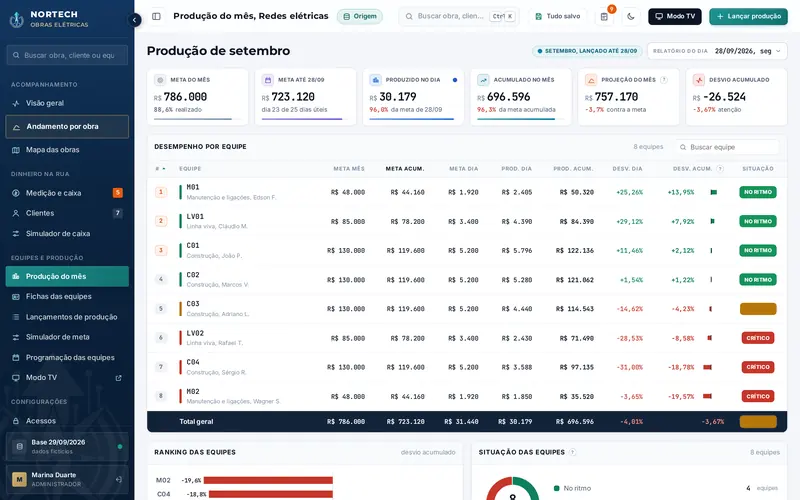Click the Simulador de meta icon
The image size is (800, 500).
click(16, 337)
